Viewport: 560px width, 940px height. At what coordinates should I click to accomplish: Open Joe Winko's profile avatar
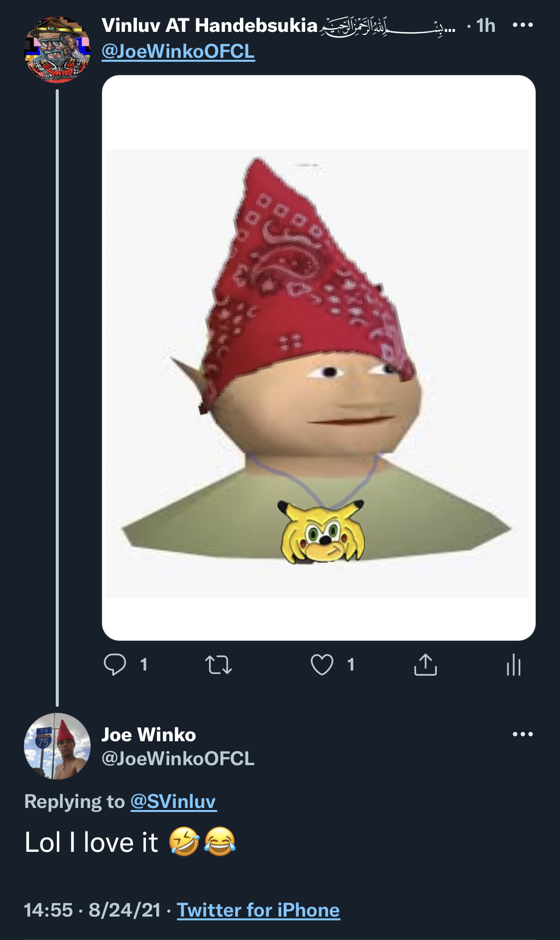(x=57, y=746)
